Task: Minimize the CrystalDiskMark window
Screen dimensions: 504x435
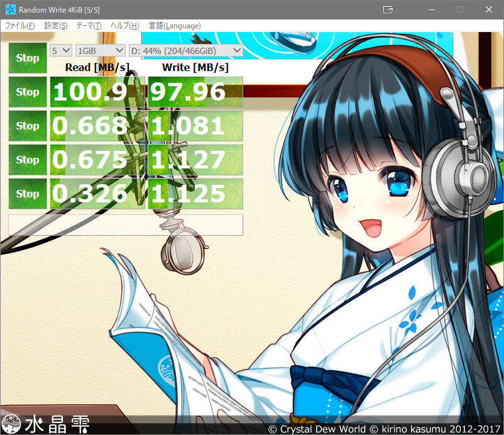Action: 432,9
